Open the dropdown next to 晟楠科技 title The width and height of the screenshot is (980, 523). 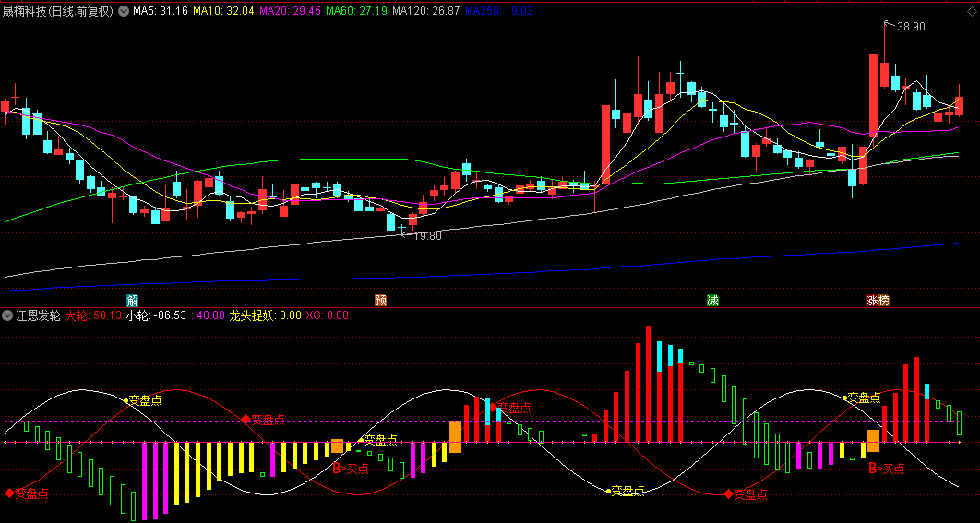click(122, 11)
